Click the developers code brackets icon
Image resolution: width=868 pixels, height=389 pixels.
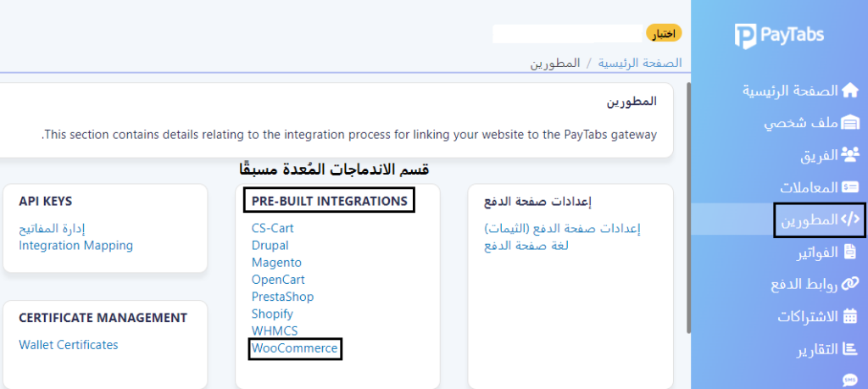point(849,220)
